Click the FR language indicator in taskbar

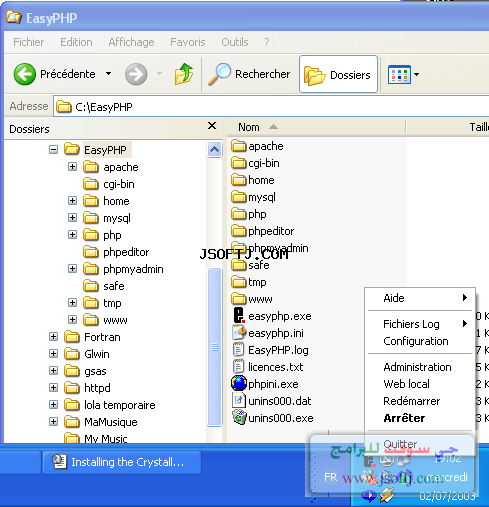click(331, 477)
